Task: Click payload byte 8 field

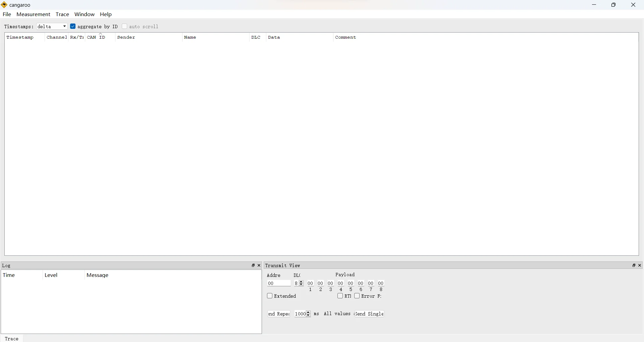Action: [x=381, y=283]
